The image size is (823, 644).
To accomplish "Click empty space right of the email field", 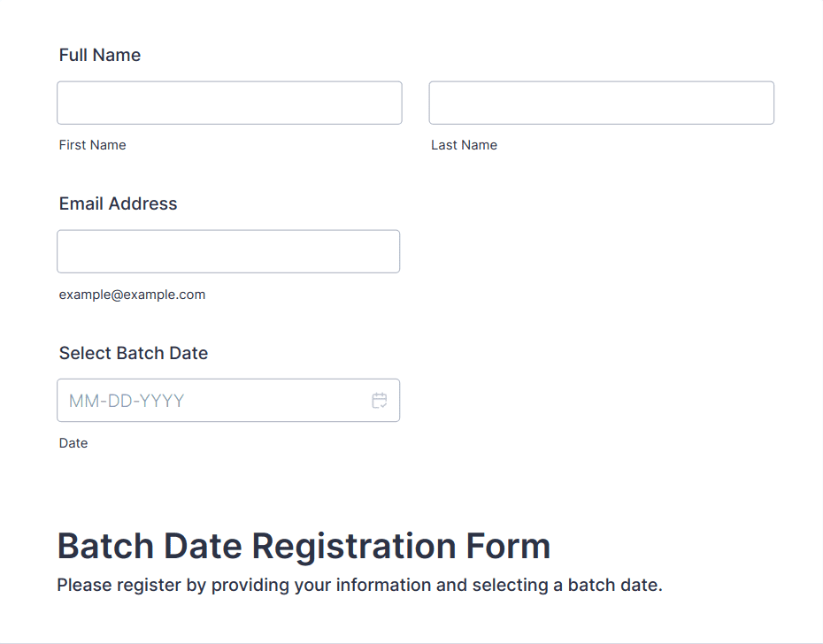I will [602, 251].
